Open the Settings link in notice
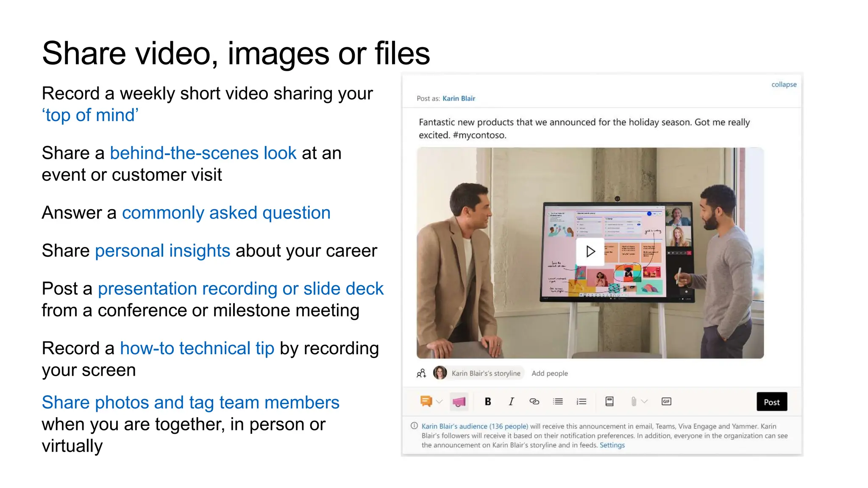The width and height of the screenshot is (868, 488). [612, 445]
